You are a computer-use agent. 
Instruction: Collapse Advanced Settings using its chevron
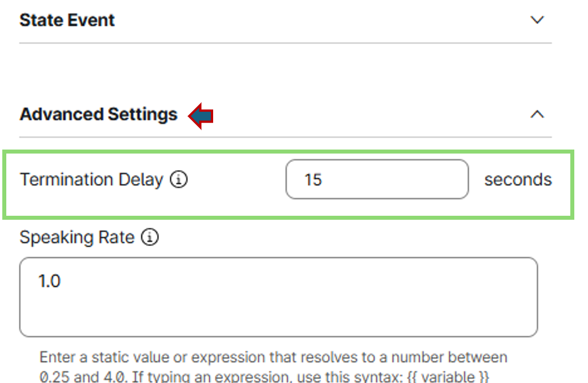point(537,114)
